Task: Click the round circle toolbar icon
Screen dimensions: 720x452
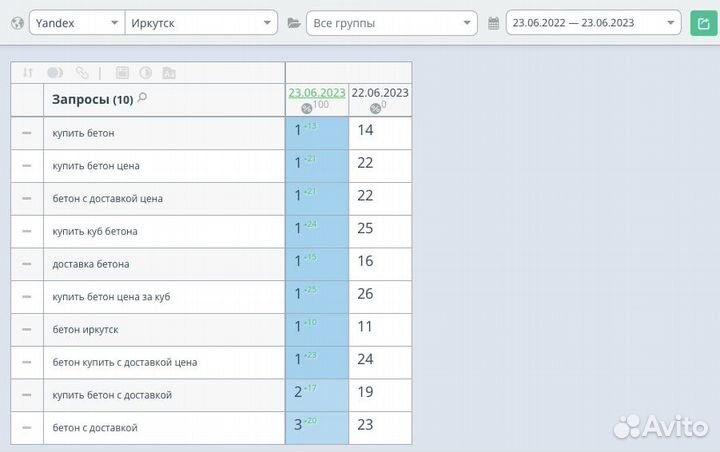Action: pyautogui.click(x=146, y=73)
